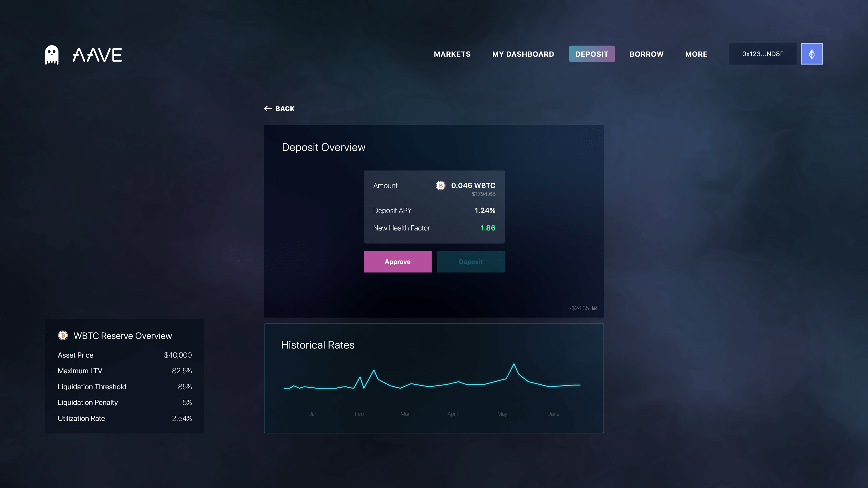Select the DEPOSIT tab in navigation
This screenshot has width=868, height=488.
click(592, 54)
